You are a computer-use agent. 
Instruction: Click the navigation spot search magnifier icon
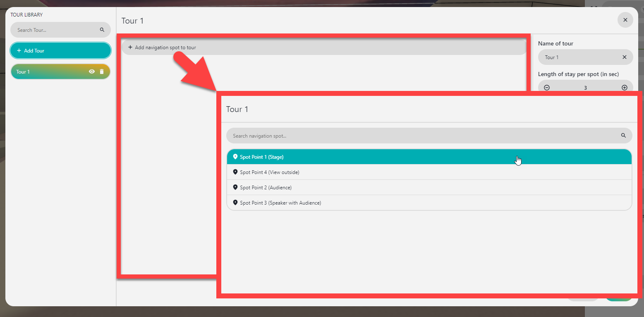click(623, 136)
